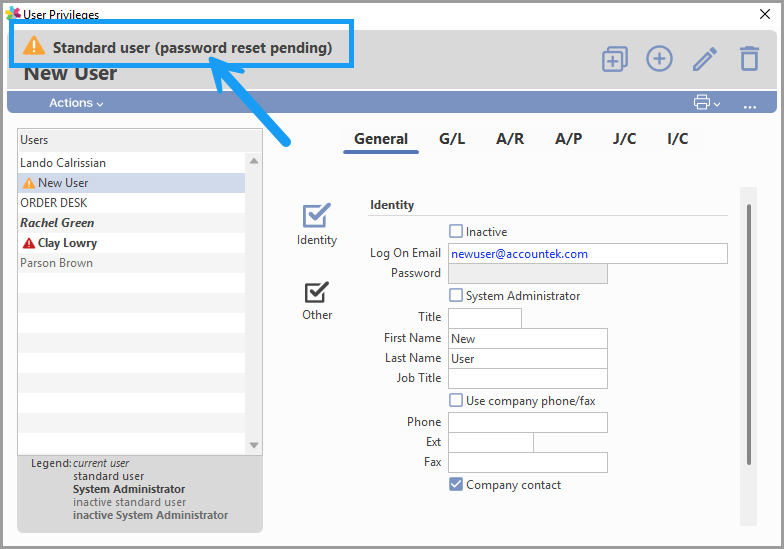Image resolution: width=784 pixels, height=549 pixels.
Task: Open the printer icon menu
Action: pos(706,102)
